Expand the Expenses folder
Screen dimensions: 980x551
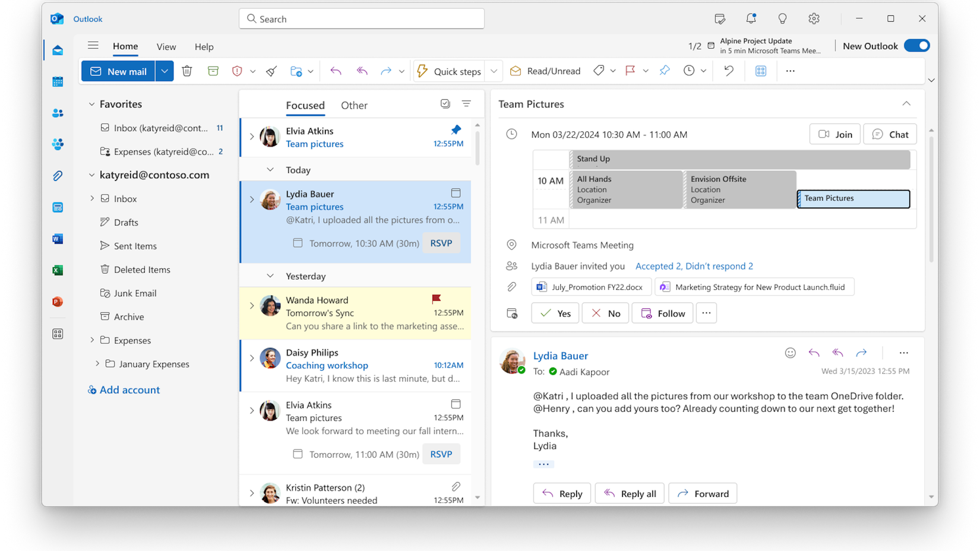coord(93,340)
